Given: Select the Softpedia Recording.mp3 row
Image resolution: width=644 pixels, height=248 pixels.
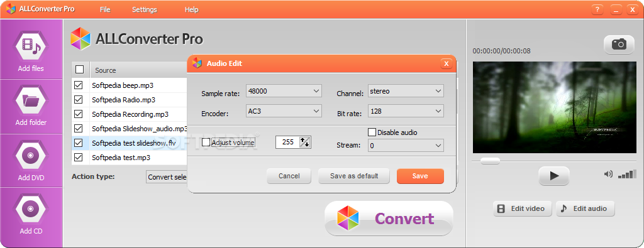Looking at the screenshot, I should click(130, 114).
